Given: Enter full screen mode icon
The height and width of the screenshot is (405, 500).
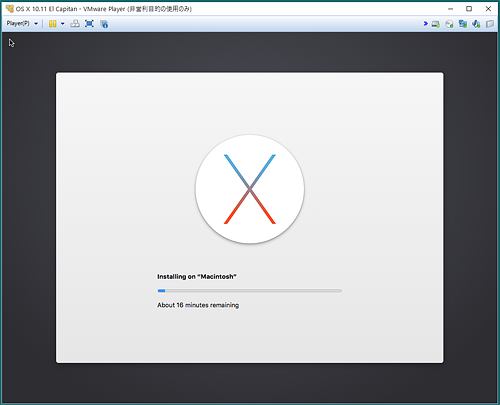Looking at the screenshot, I should [89, 24].
